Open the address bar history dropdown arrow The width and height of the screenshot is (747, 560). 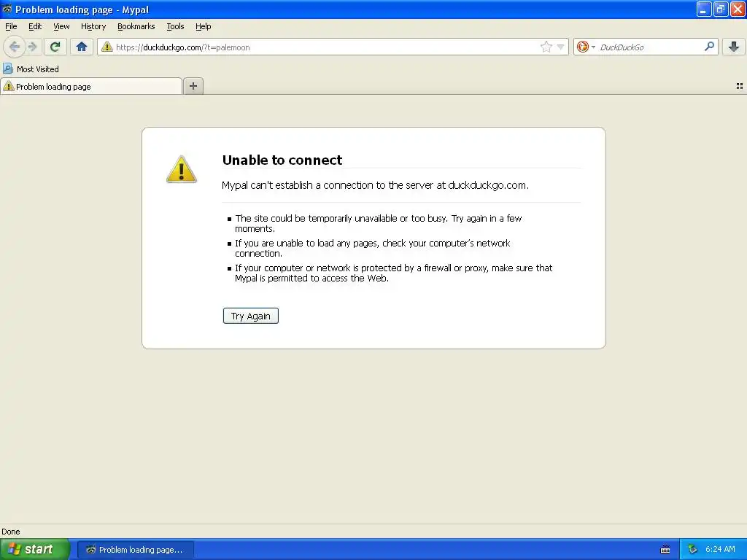(x=561, y=47)
